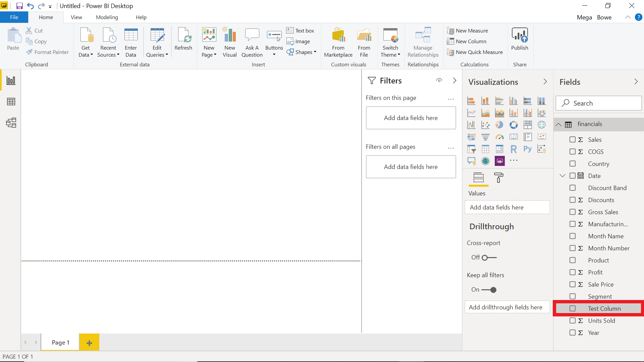Click New Quick Measure button

[x=475, y=52]
